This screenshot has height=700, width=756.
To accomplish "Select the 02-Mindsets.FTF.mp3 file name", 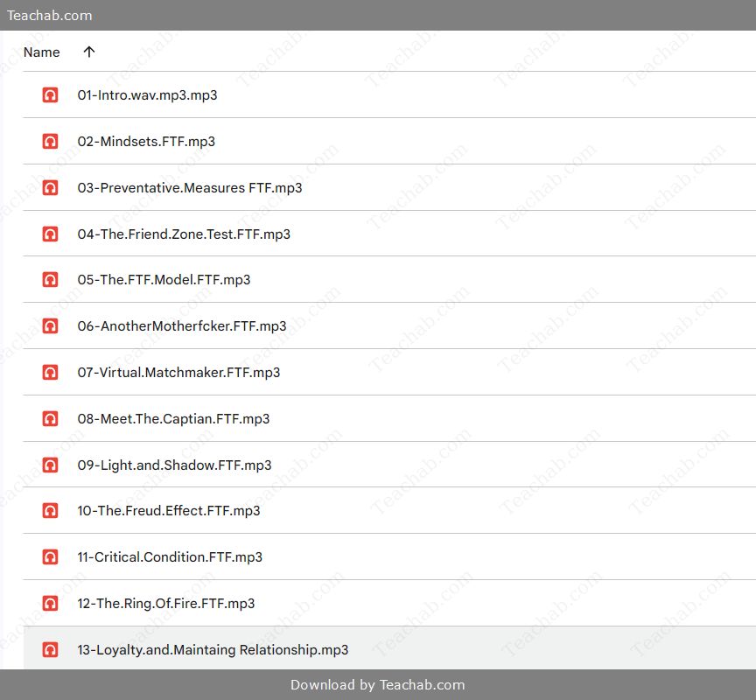I will tap(146, 141).
